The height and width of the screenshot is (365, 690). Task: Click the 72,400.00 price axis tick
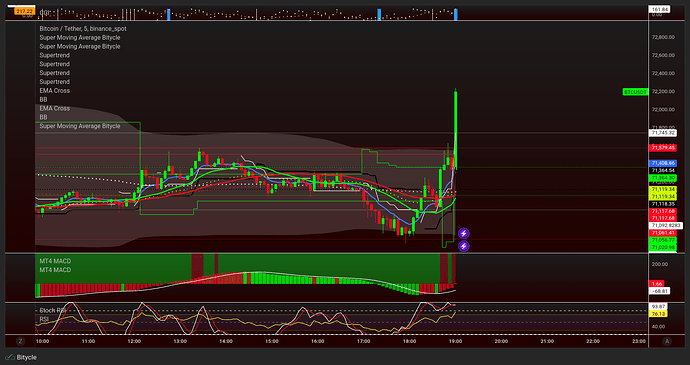(663, 74)
